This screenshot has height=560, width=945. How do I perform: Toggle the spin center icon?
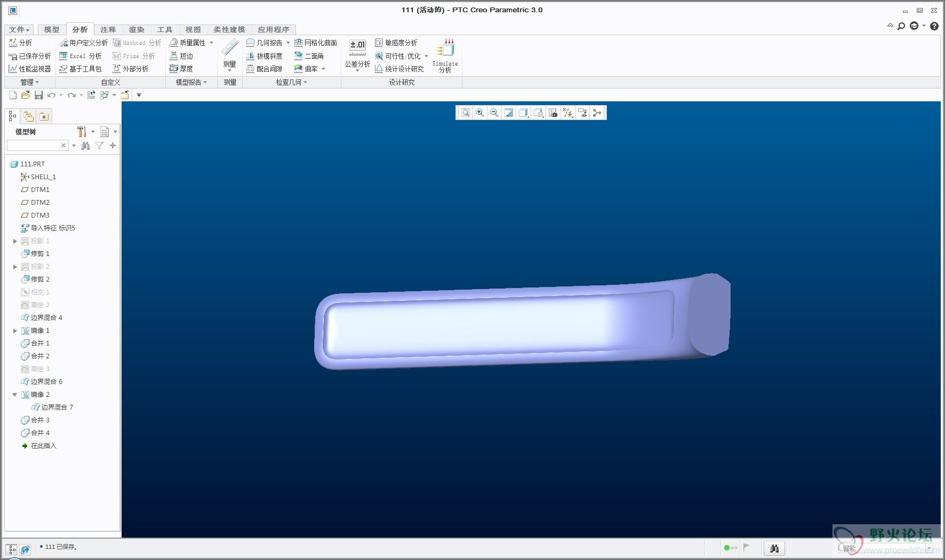[x=597, y=113]
